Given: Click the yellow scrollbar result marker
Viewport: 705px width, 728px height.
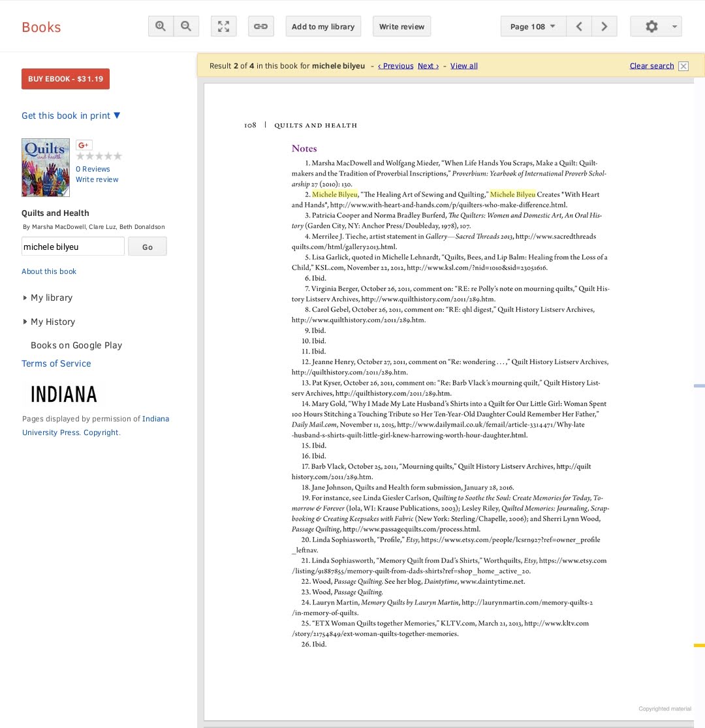Looking at the screenshot, I should click(699, 645).
